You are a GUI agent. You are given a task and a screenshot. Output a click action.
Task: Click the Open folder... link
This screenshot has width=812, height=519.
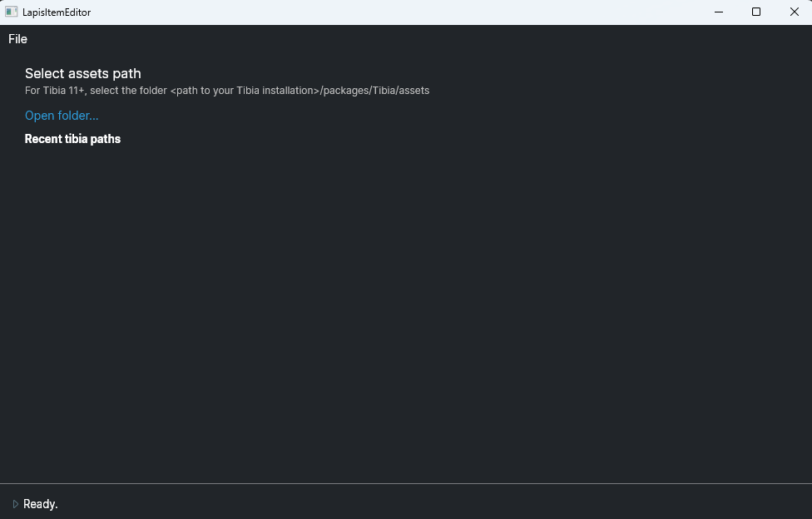tap(62, 116)
